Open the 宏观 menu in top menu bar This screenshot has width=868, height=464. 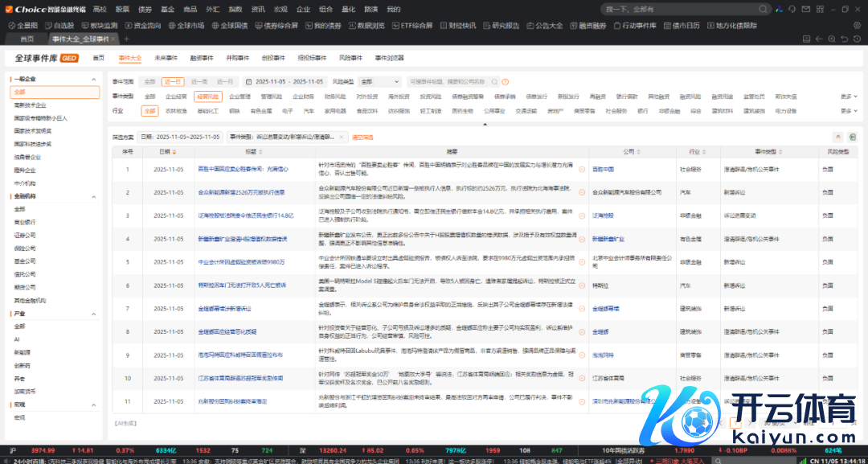[280, 10]
